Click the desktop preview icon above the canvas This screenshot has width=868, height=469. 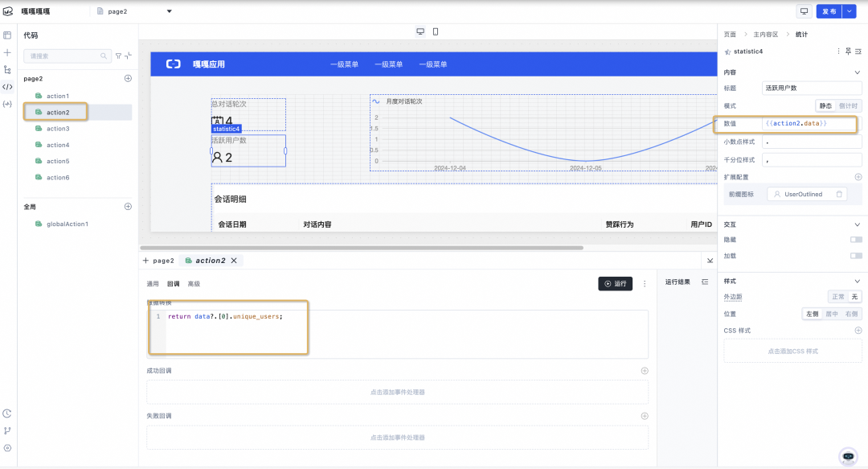[420, 29]
